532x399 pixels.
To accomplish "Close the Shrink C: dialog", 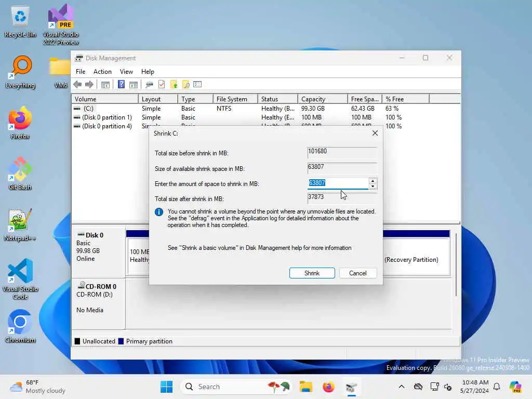I will point(375,133).
